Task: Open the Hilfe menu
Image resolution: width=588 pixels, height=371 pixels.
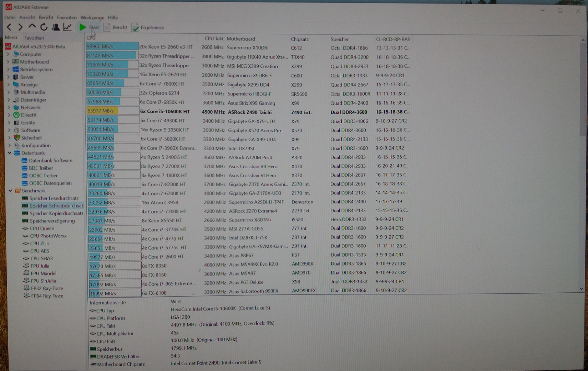Action: pyautogui.click(x=113, y=18)
